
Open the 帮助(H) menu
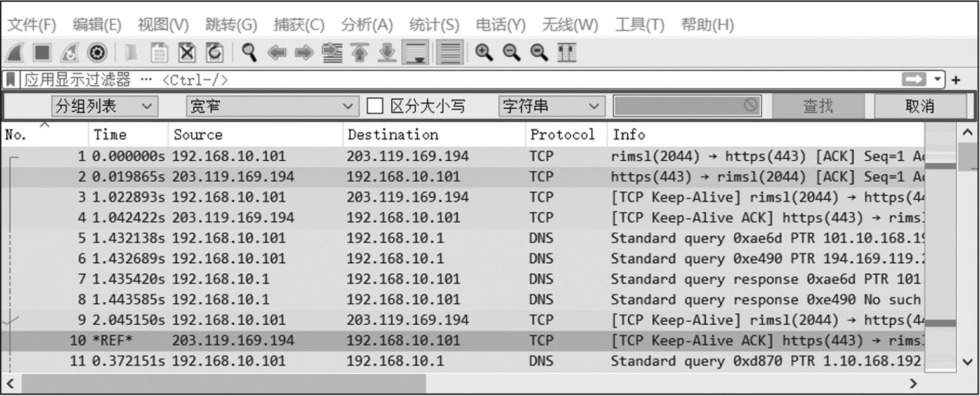click(x=707, y=25)
